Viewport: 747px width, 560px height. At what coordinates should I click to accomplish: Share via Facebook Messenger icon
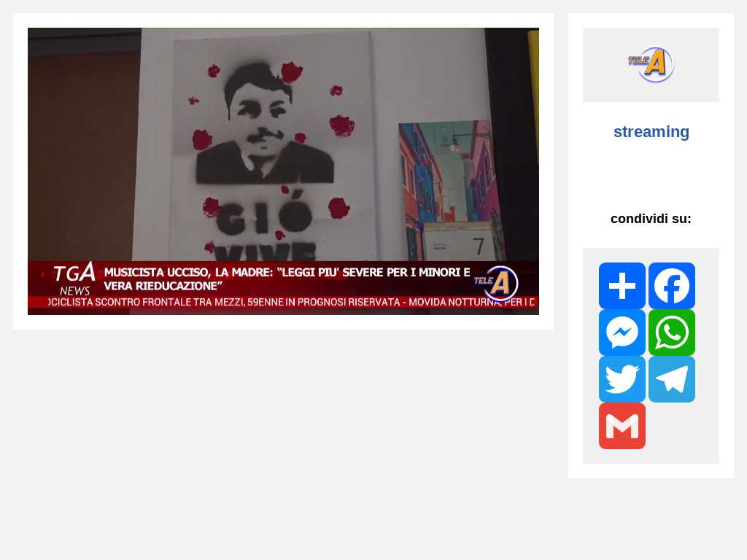click(622, 332)
